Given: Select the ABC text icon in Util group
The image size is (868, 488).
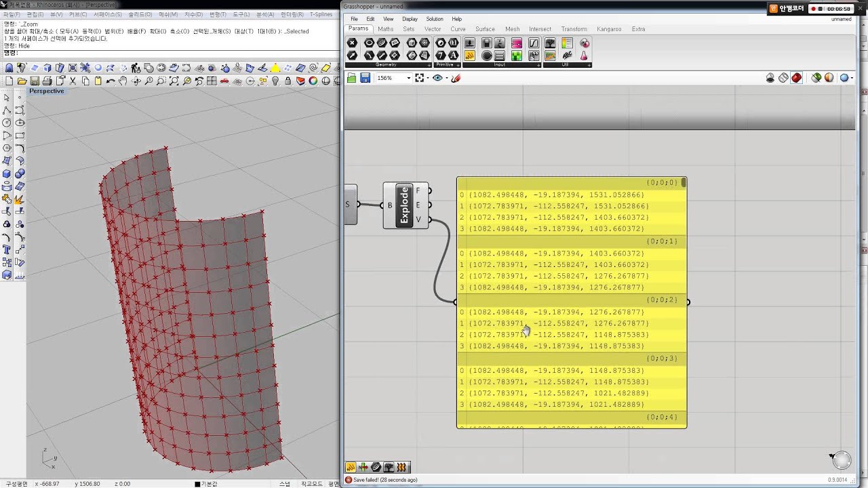Looking at the screenshot, I should (x=567, y=56).
